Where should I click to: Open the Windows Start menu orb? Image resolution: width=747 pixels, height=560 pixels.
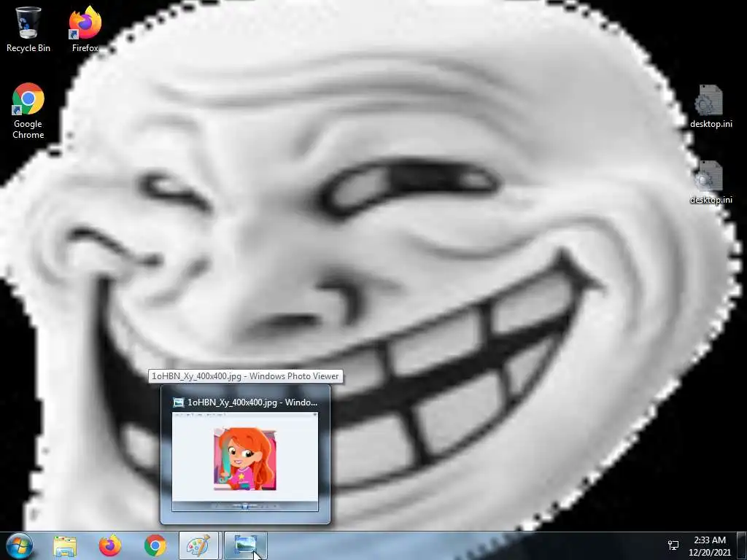coord(20,545)
